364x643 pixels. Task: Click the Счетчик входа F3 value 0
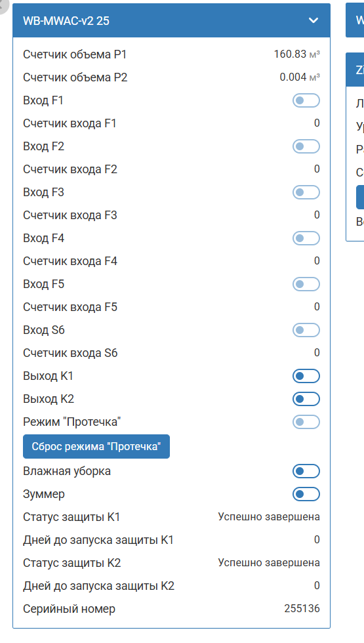point(317,215)
